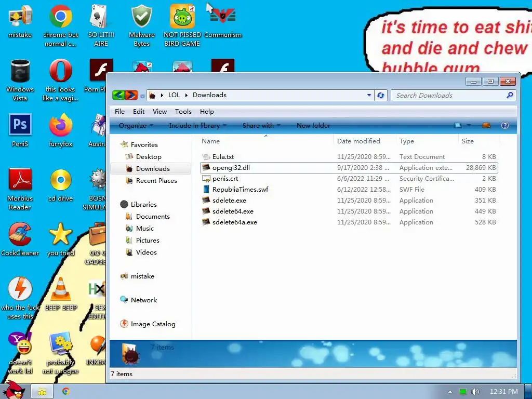Click the Explorer forward arrow button
This screenshot has width=532, height=399.
[x=131, y=95]
